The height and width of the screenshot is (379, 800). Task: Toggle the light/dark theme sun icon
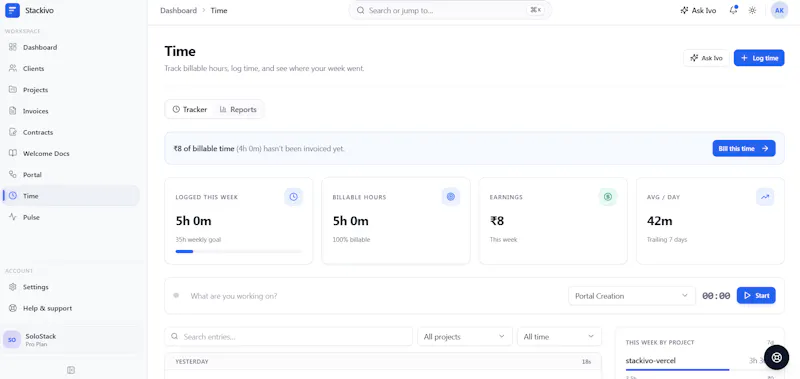tap(752, 10)
